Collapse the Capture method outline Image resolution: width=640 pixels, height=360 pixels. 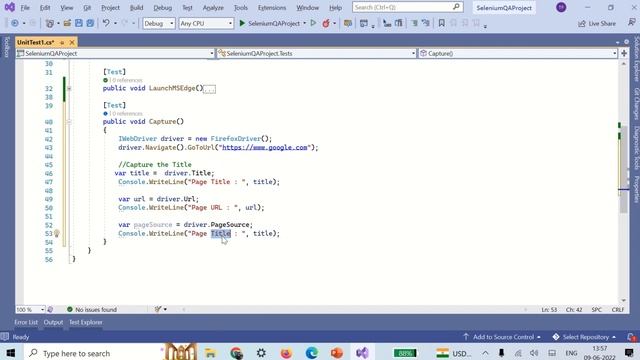click(x=69, y=122)
